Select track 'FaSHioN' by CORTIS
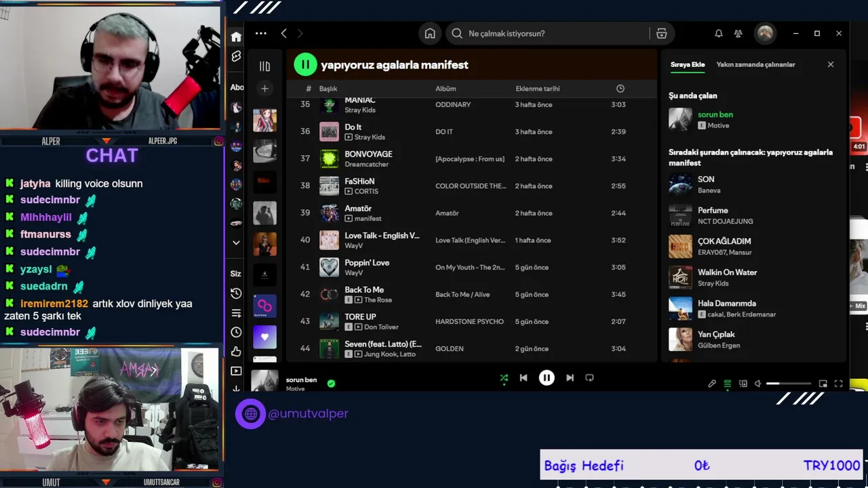This screenshot has width=868, height=488. pos(471,186)
